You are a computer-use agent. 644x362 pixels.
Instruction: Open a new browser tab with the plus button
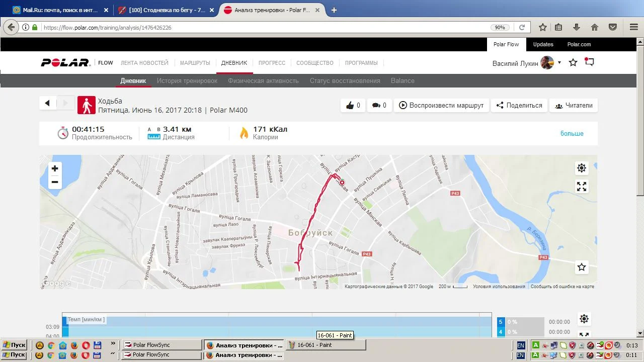coord(334,10)
